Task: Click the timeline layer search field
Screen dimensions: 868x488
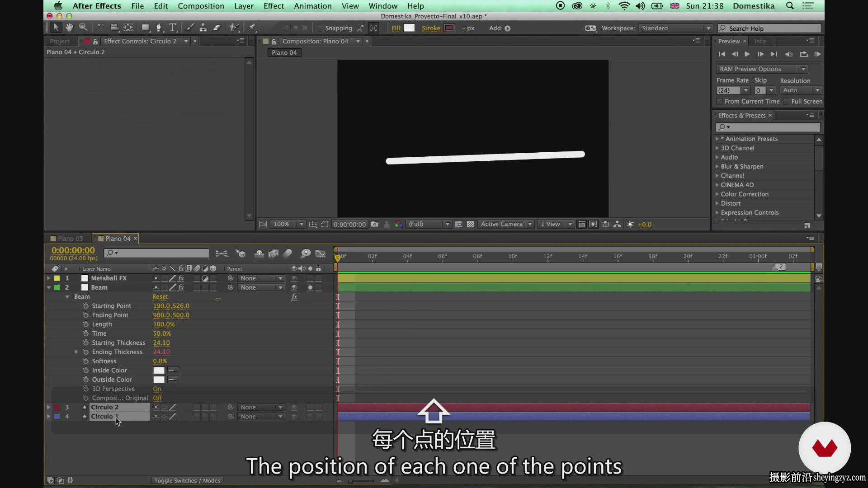Action: [x=156, y=253]
